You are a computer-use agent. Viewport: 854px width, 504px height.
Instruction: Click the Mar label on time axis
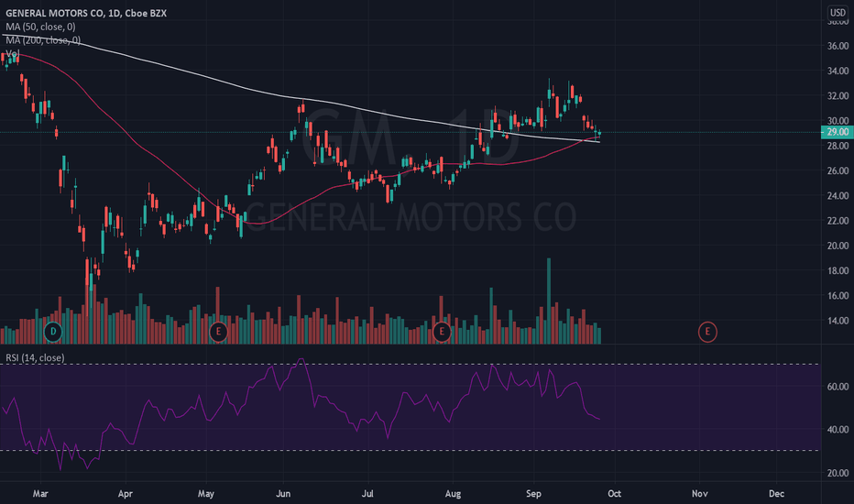(40, 494)
